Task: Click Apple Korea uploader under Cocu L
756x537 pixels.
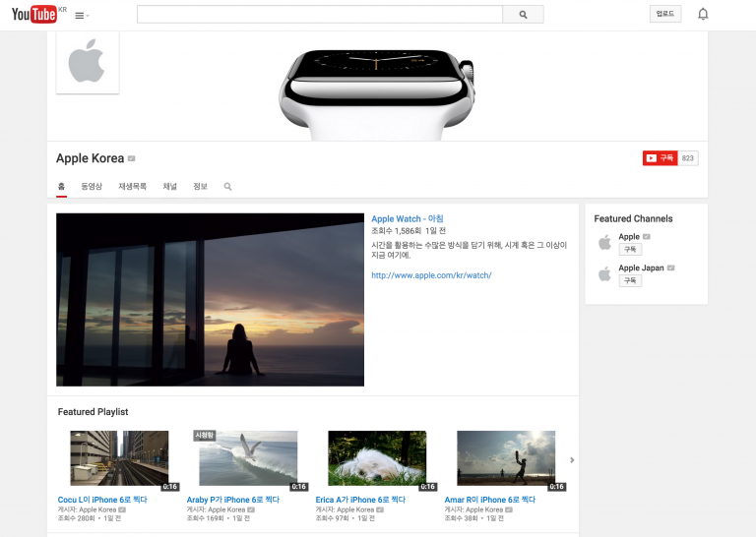Action: pos(97,509)
